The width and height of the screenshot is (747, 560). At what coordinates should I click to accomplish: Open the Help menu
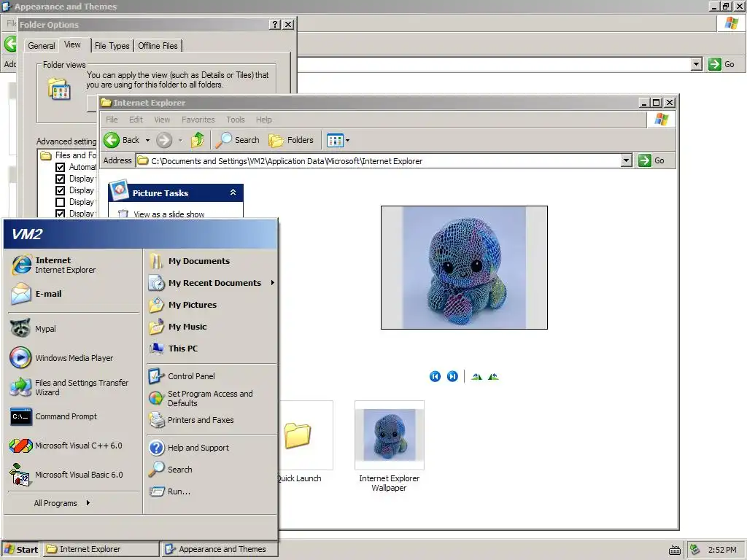coord(263,120)
